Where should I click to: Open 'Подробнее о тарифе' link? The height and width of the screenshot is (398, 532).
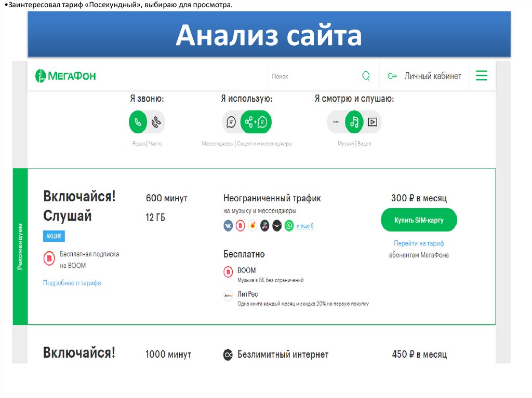coord(72,283)
